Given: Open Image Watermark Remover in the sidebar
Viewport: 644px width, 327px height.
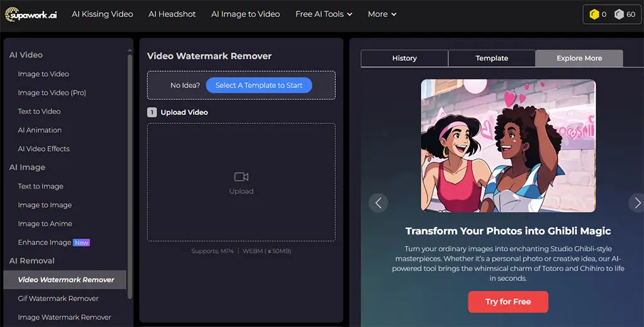Looking at the screenshot, I should 64,317.
